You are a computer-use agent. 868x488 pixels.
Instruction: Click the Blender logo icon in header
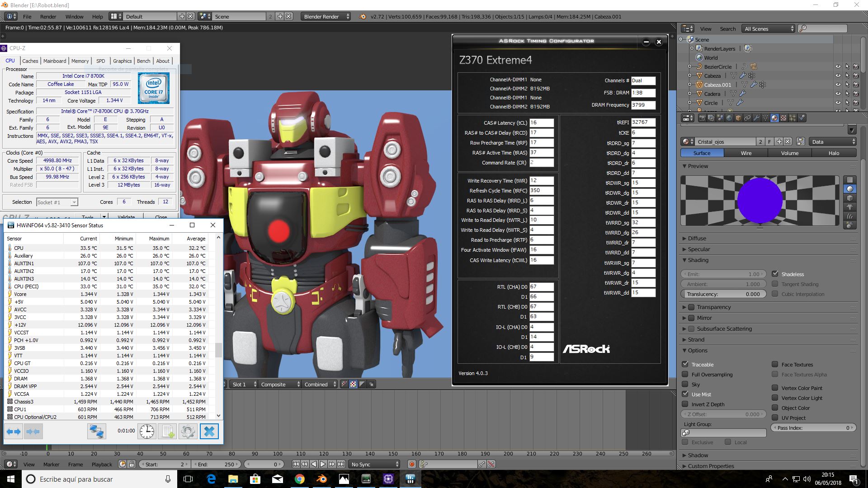pyautogui.click(x=362, y=17)
